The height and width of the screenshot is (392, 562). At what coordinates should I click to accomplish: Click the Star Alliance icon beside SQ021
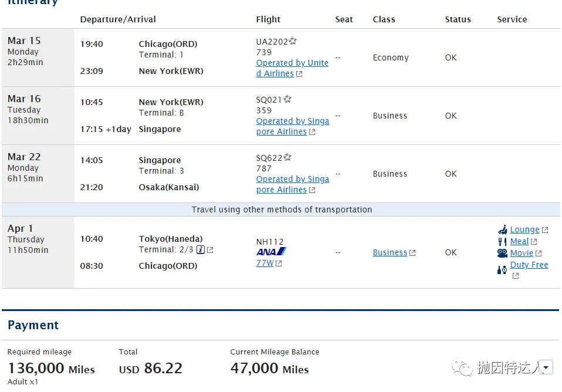(x=287, y=99)
